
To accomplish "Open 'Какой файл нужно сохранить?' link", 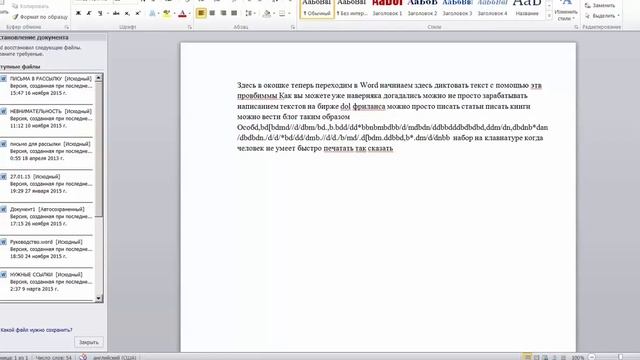I will tap(36, 330).
